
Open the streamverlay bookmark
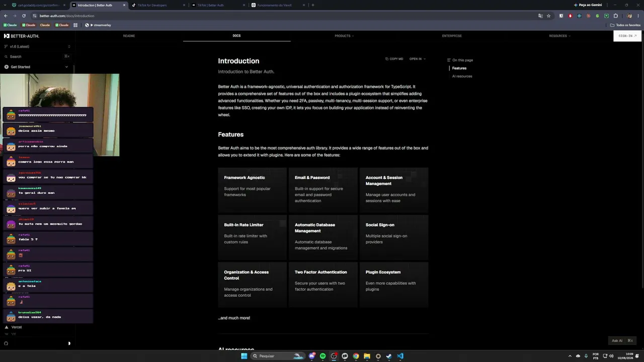click(x=98, y=25)
